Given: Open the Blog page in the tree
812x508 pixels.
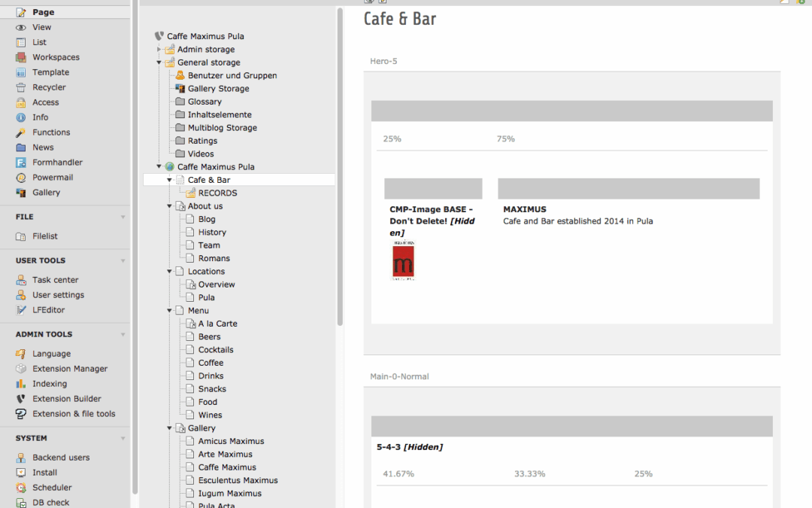Looking at the screenshot, I should tap(207, 219).
